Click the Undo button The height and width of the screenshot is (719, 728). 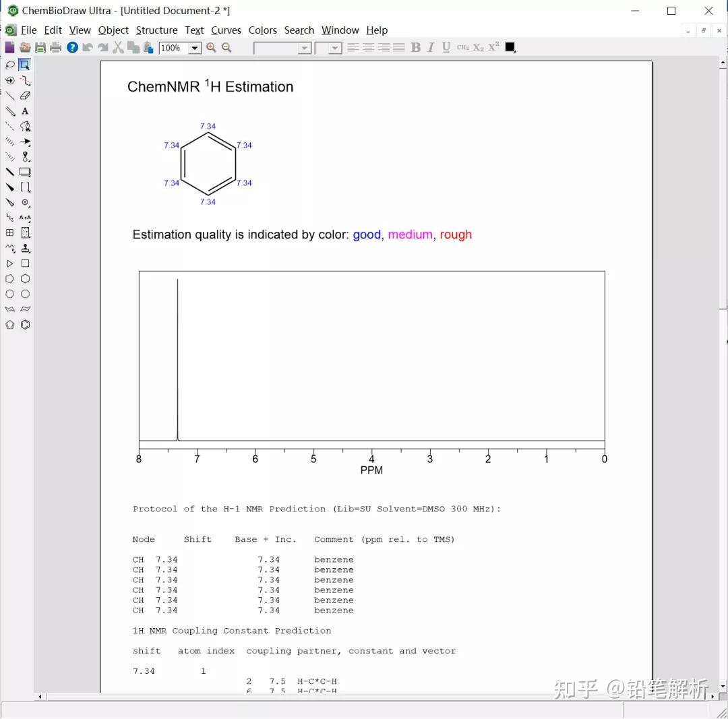tap(87, 47)
